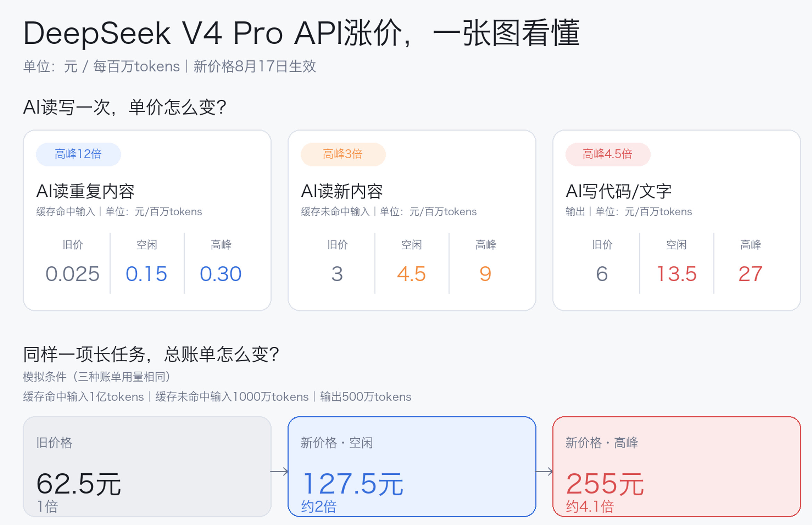812x525 pixels.
Task: Click the "高峰4.5倍" red badge
Action: (608, 154)
